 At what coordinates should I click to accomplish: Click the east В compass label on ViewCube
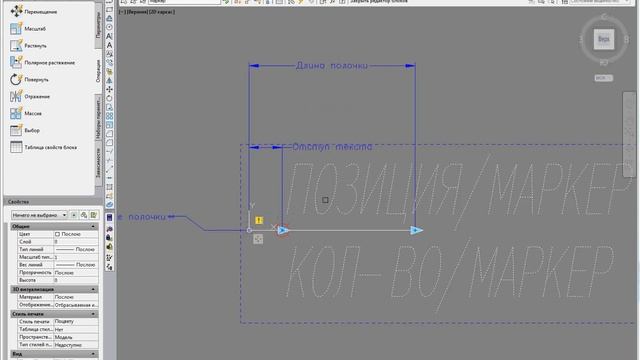tap(627, 39)
